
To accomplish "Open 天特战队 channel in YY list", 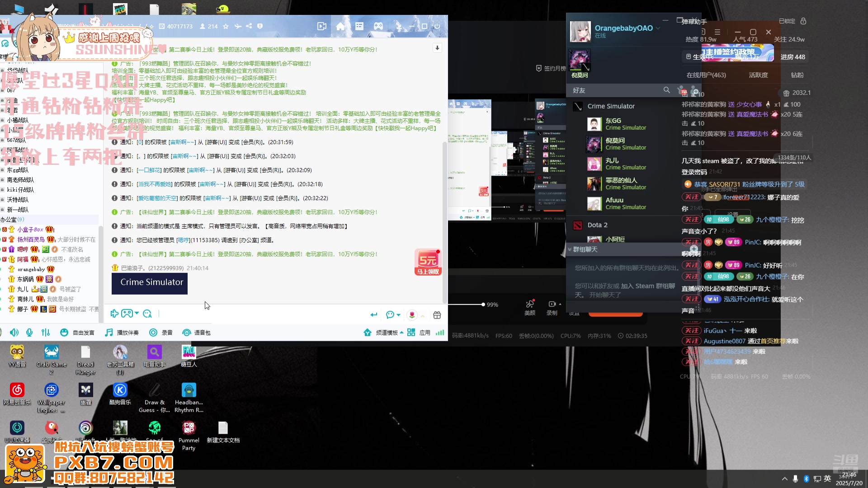I will [18, 200].
